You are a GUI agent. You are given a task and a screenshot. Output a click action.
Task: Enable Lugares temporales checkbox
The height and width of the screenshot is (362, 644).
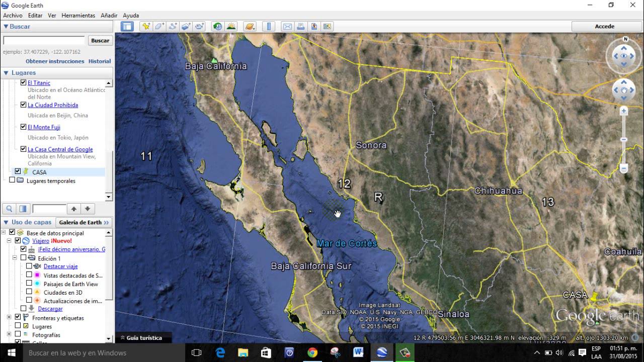click(x=12, y=180)
